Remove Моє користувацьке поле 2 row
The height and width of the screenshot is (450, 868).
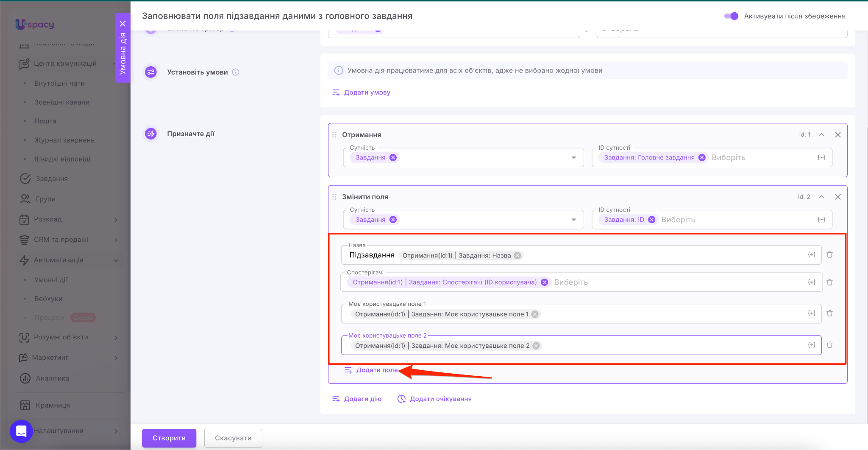tap(829, 345)
